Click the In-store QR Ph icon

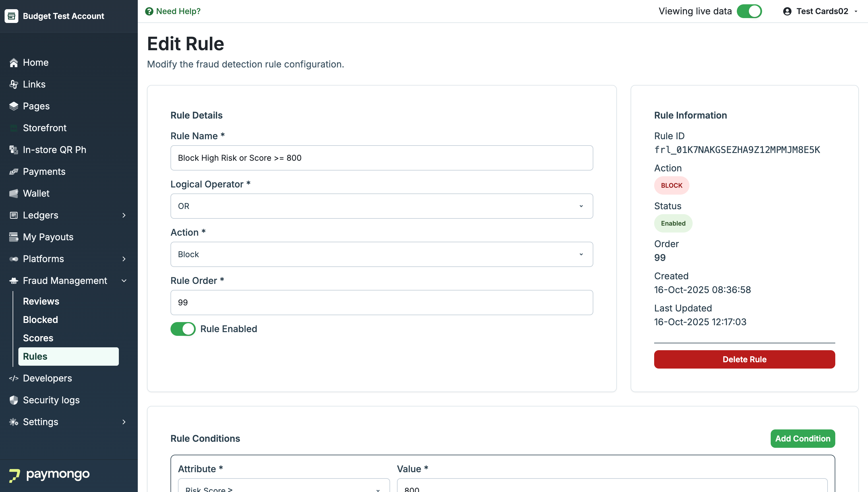(x=13, y=150)
